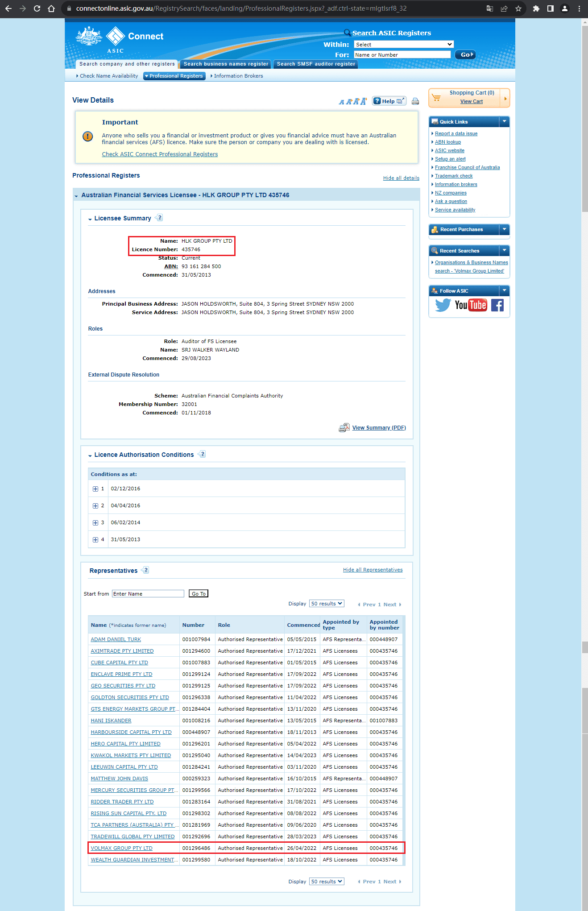Click the print page icon

point(415,101)
